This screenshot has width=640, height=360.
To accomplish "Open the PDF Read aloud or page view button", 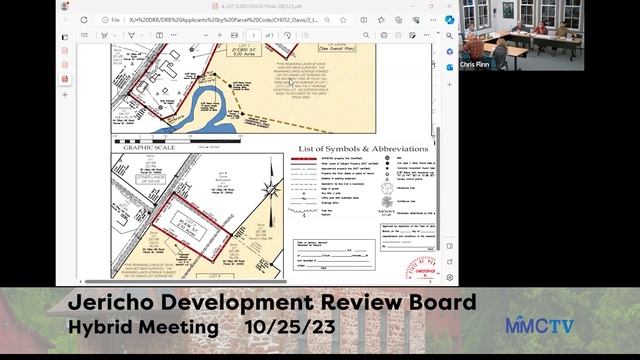I will click(x=160, y=36).
